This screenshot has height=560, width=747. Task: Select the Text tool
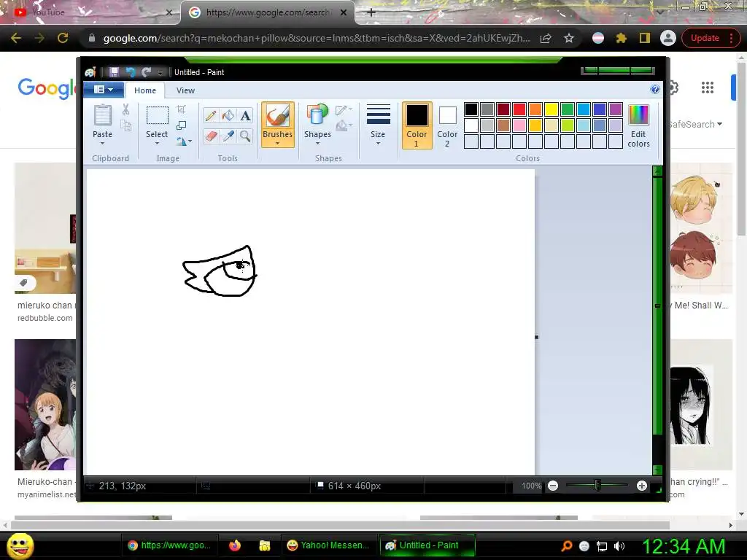(245, 116)
